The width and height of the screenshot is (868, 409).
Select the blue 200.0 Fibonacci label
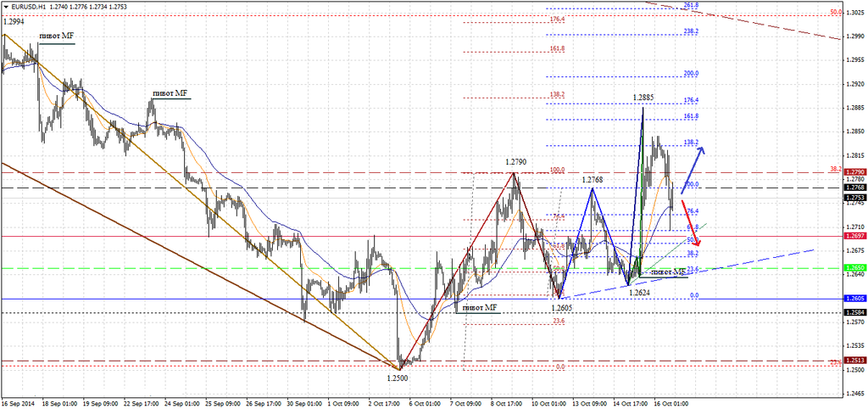691,73
